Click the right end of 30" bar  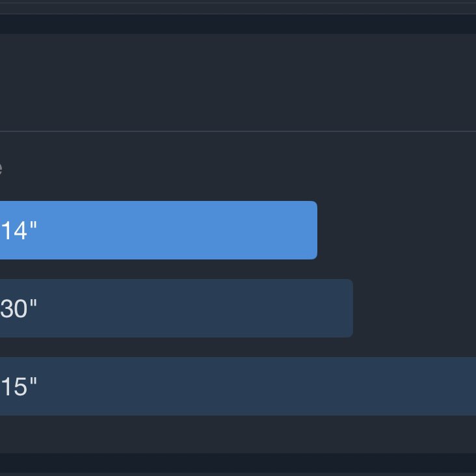pyautogui.click(x=341, y=308)
